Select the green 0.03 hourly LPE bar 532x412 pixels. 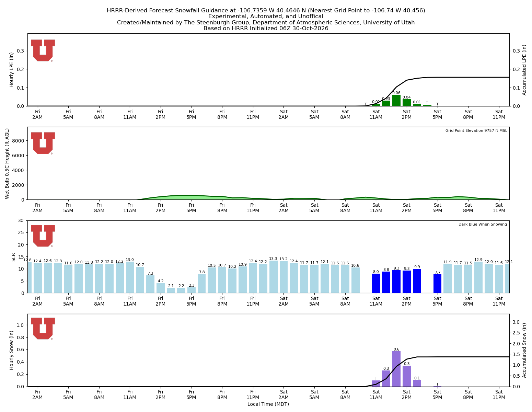[x=386, y=103]
